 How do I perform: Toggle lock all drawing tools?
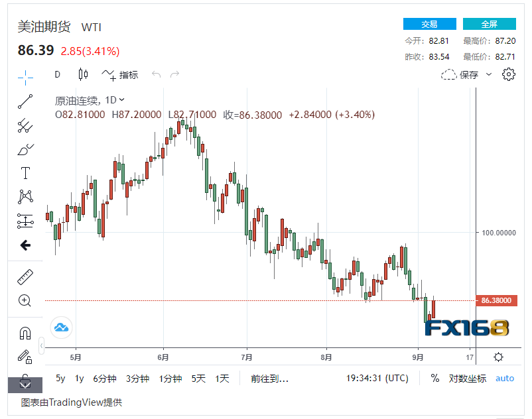click(x=25, y=357)
